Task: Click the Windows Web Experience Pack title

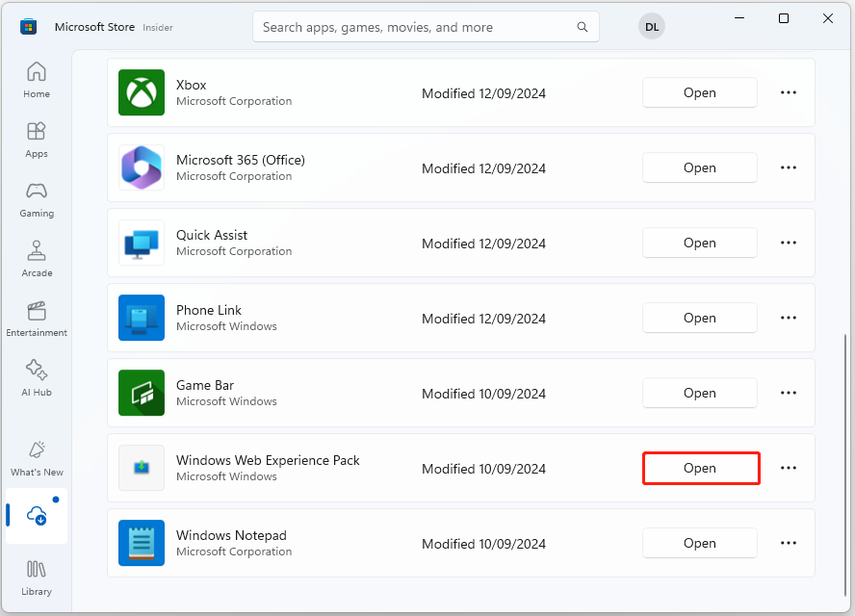Action: 268,461
